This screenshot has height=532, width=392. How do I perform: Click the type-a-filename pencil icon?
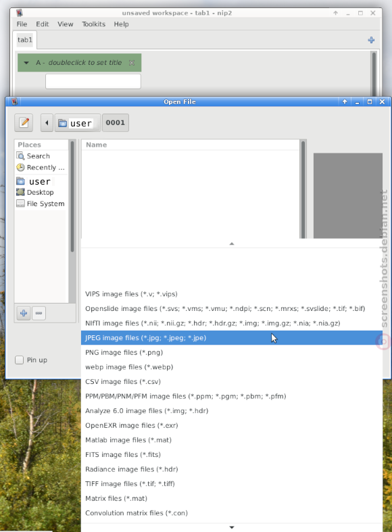click(x=24, y=122)
